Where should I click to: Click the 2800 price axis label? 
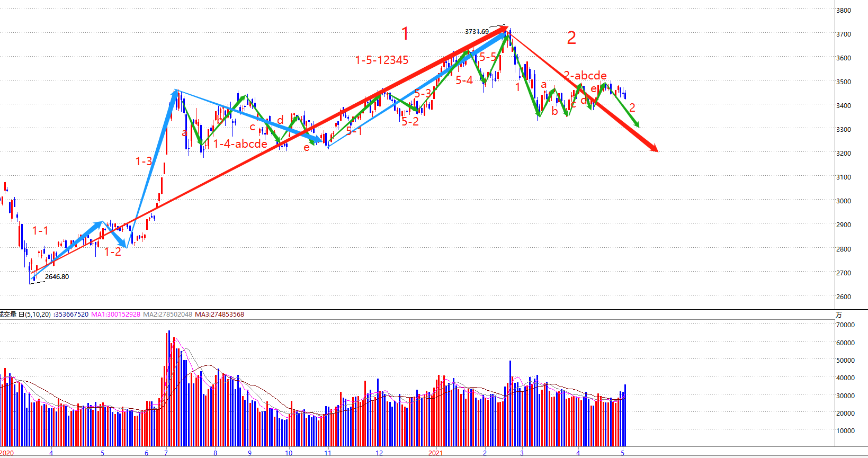point(844,249)
